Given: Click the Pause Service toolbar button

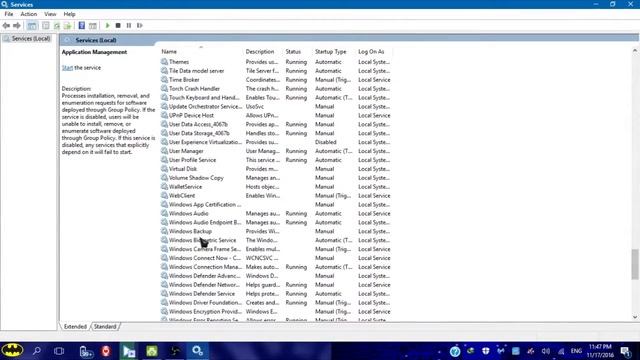Looking at the screenshot, I should [129, 25].
